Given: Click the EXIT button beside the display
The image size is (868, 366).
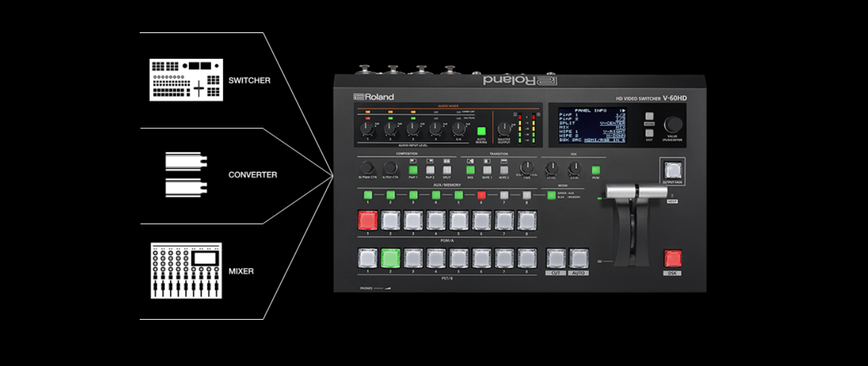Looking at the screenshot, I should [649, 133].
